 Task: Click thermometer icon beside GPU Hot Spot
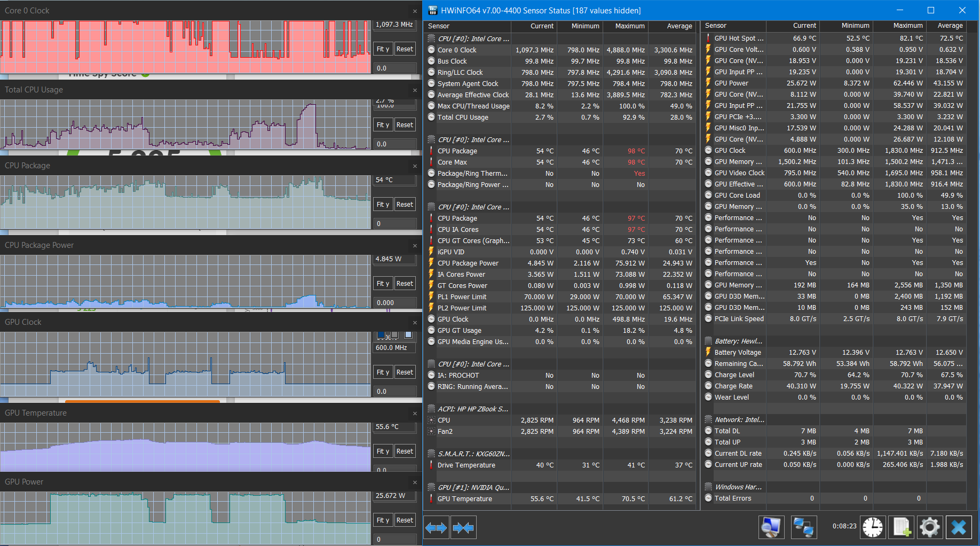coord(708,38)
